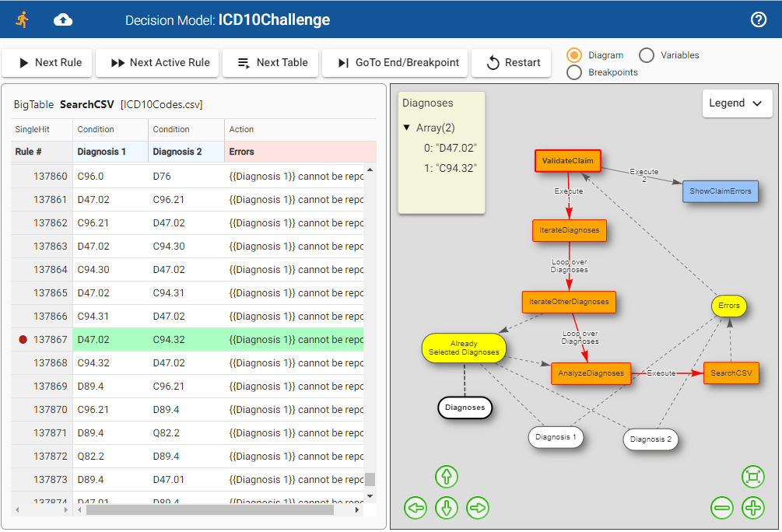Toggle the breakpoint dot on rule 137867
The height and width of the screenshot is (532, 782).
(x=23, y=340)
